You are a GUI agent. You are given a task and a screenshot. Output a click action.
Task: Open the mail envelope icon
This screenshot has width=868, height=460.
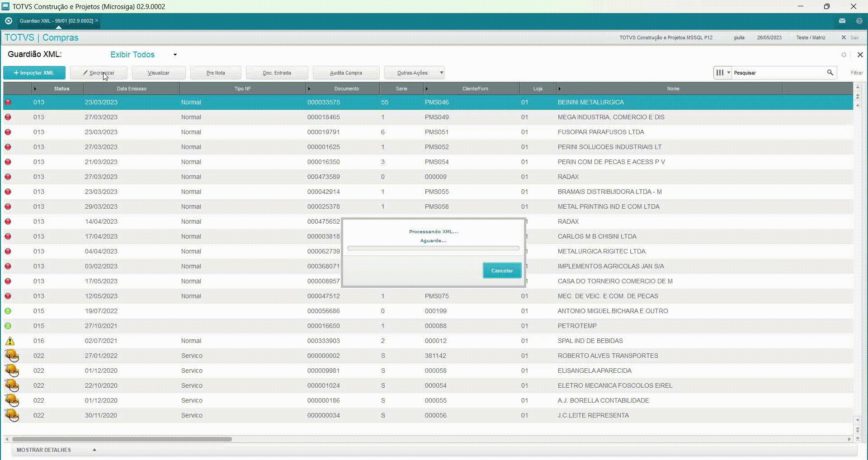842,21
